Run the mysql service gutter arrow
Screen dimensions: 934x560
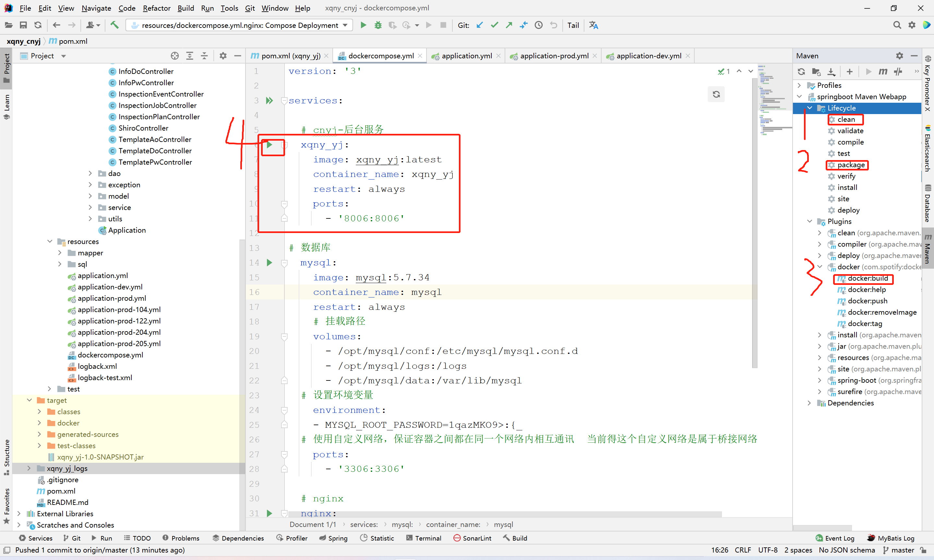[x=269, y=262]
